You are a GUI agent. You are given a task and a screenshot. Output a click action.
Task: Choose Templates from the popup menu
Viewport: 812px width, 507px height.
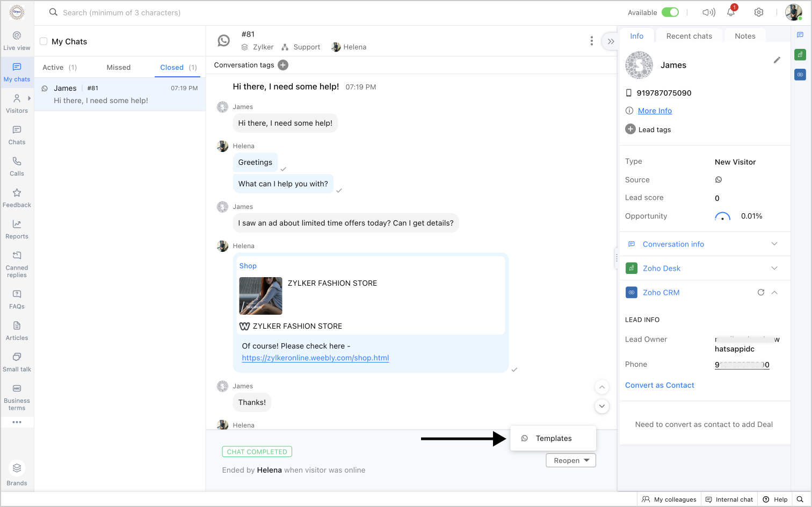(x=553, y=438)
